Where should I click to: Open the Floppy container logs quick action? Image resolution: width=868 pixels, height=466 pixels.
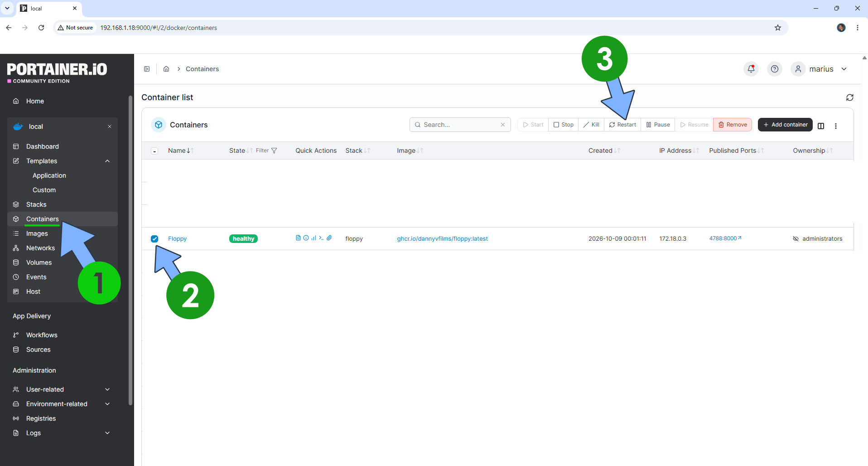[x=298, y=238]
